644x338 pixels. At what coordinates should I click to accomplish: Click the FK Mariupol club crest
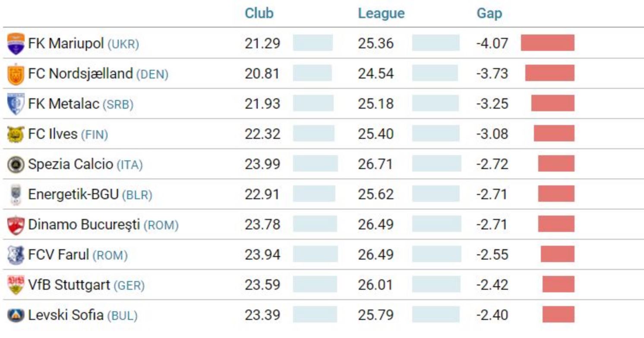[x=16, y=44]
